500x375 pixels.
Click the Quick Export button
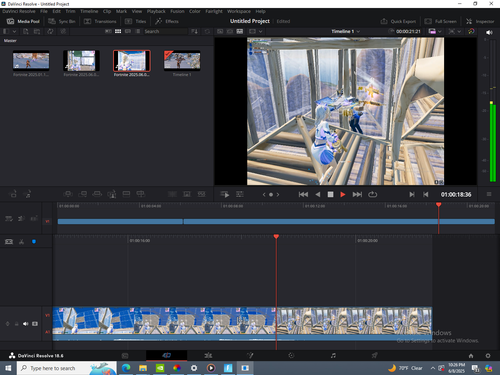pos(398,21)
